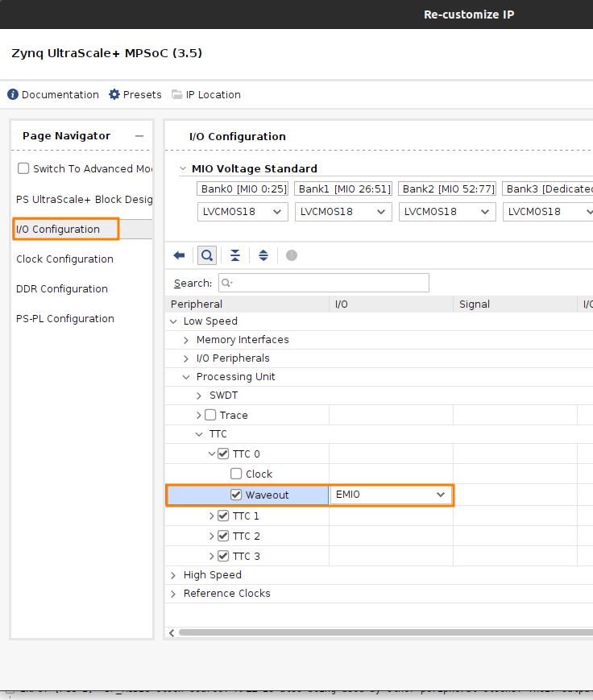Open Clock Configuration page
Image resolution: width=593 pixels, height=700 pixels.
point(64,259)
